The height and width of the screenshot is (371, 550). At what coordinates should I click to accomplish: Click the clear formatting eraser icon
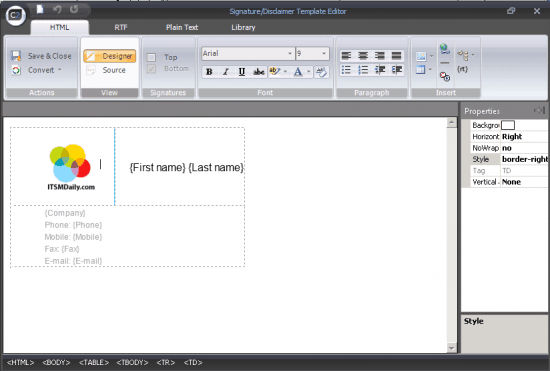pyautogui.click(x=321, y=72)
